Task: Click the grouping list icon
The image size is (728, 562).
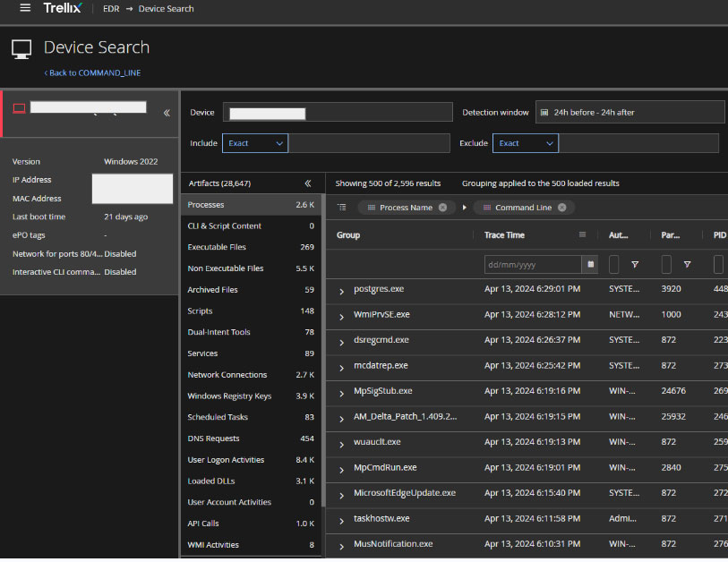Action: tap(342, 208)
